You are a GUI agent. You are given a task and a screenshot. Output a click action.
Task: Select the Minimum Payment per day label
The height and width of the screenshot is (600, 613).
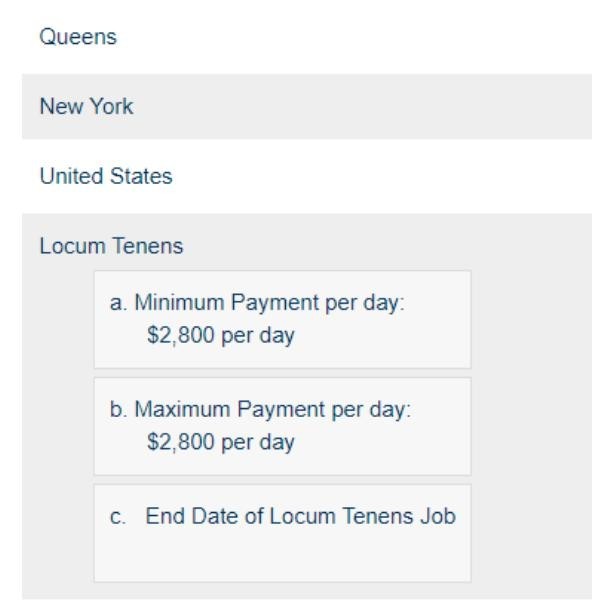pos(269,301)
